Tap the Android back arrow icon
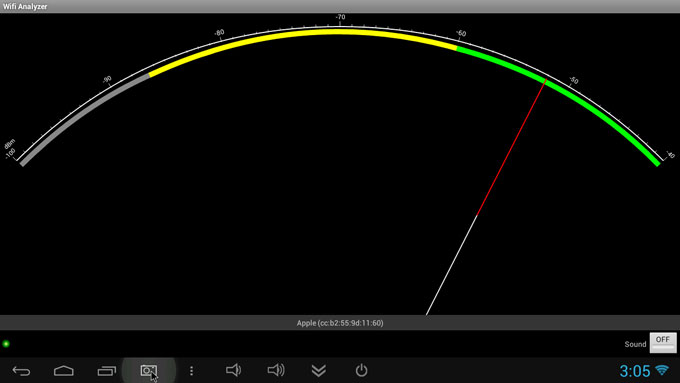Image resolution: width=680 pixels, height=383 pixels. [x=21, y=371]
